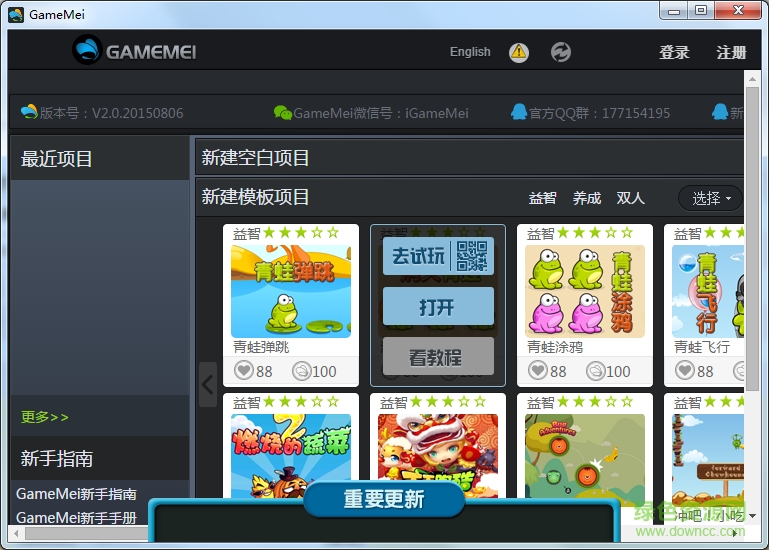Viewport: 769px width, 550px height.
Task: Click the vertical scrollbar up arrow
Action: tap(752, 79)
